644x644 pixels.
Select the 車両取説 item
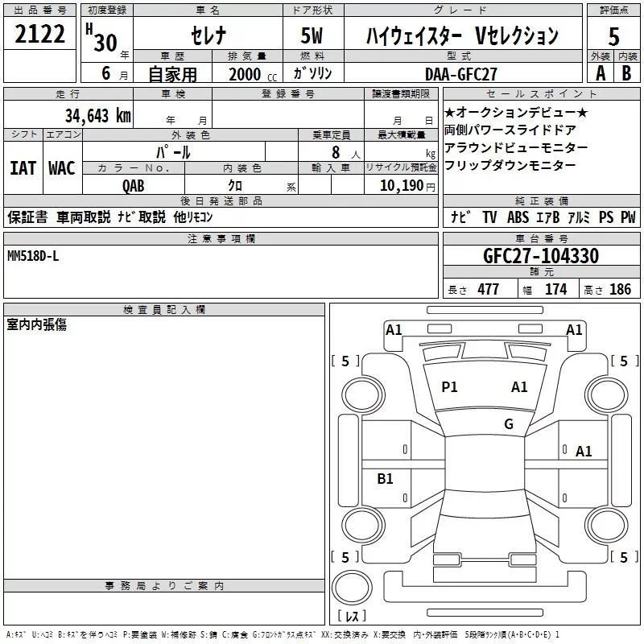click(x=84, y=217)
